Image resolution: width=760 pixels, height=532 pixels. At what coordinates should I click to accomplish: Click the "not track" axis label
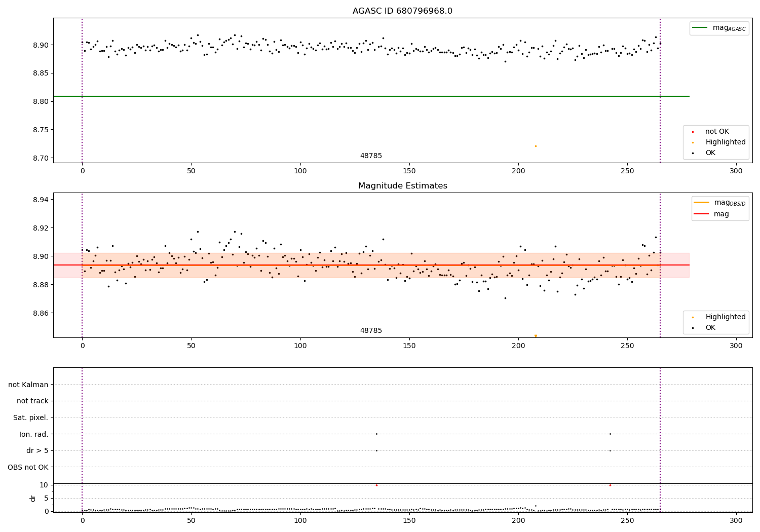[32, 401]
